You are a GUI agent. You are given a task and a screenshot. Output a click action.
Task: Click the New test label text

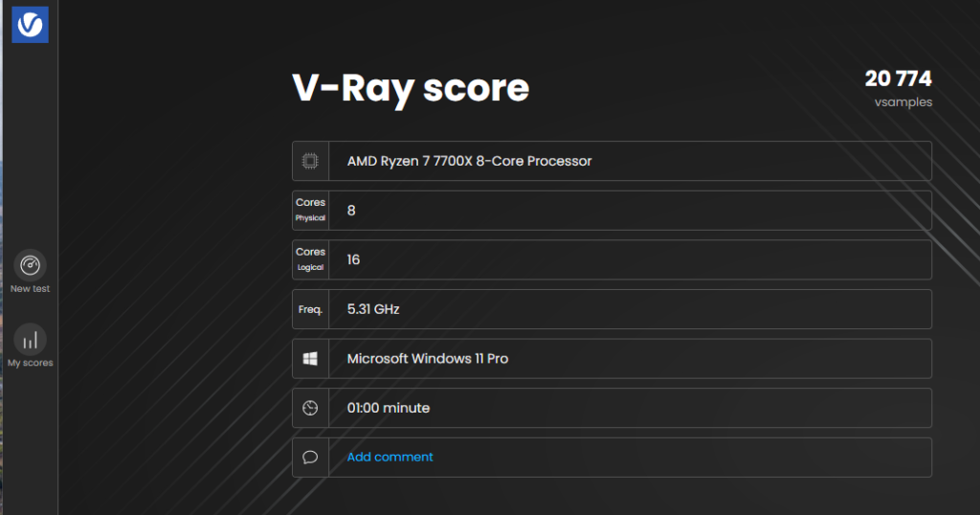pyautogui.click(x=30, y=289)
